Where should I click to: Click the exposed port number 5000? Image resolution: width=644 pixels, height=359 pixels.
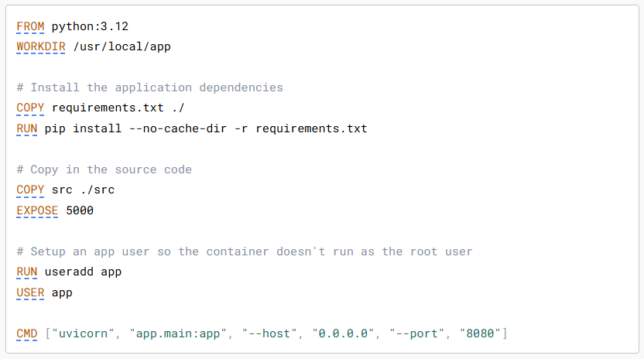pyautogui.click(x=80, y=210)
